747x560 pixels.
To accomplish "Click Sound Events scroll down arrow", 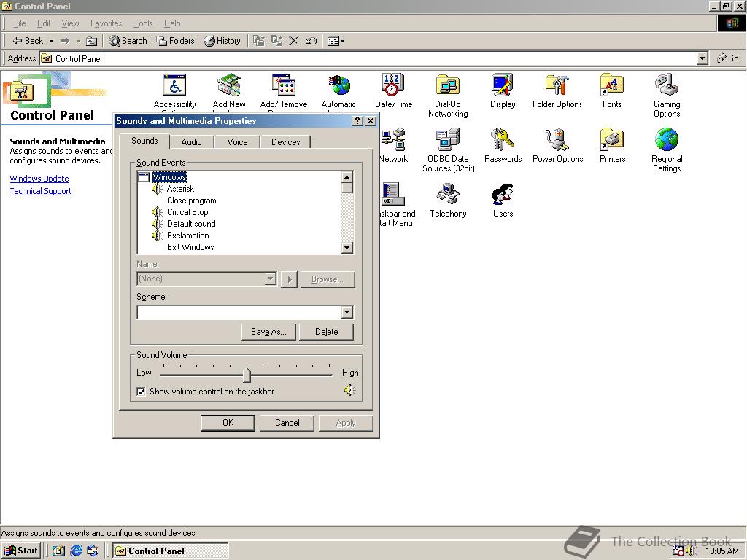I will [x=347, y=248].
